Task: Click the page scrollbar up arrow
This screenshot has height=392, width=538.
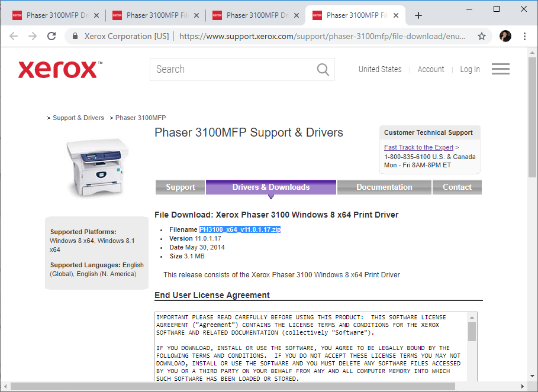Action: pos(532,53)
